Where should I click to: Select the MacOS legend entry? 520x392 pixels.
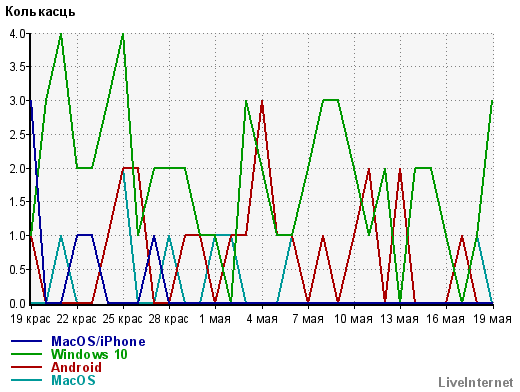click(73, 380)
